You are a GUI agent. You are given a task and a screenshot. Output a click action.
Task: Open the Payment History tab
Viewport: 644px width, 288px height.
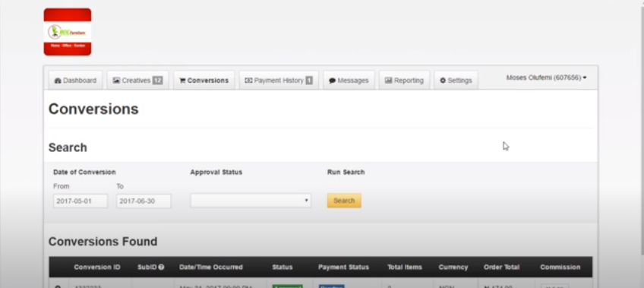tap(279, 81)
